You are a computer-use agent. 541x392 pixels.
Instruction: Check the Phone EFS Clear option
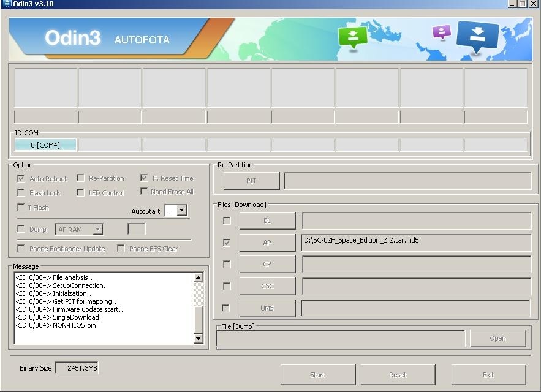coord(121,249)
